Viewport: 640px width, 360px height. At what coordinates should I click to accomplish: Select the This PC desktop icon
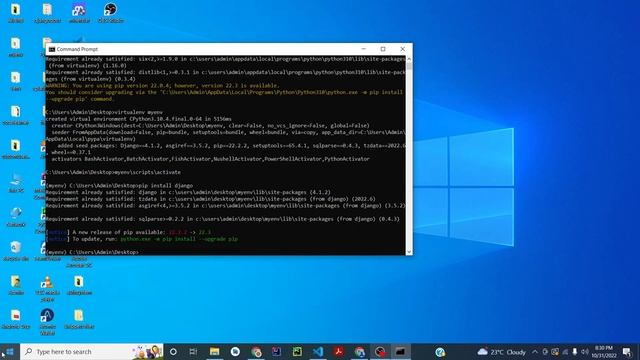[x=16, y=183]
